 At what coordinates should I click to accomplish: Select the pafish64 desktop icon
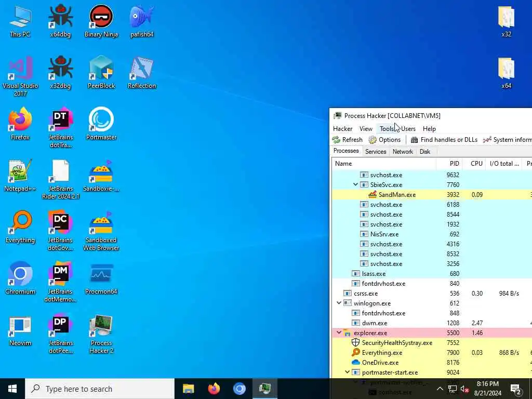pos(142,21)
